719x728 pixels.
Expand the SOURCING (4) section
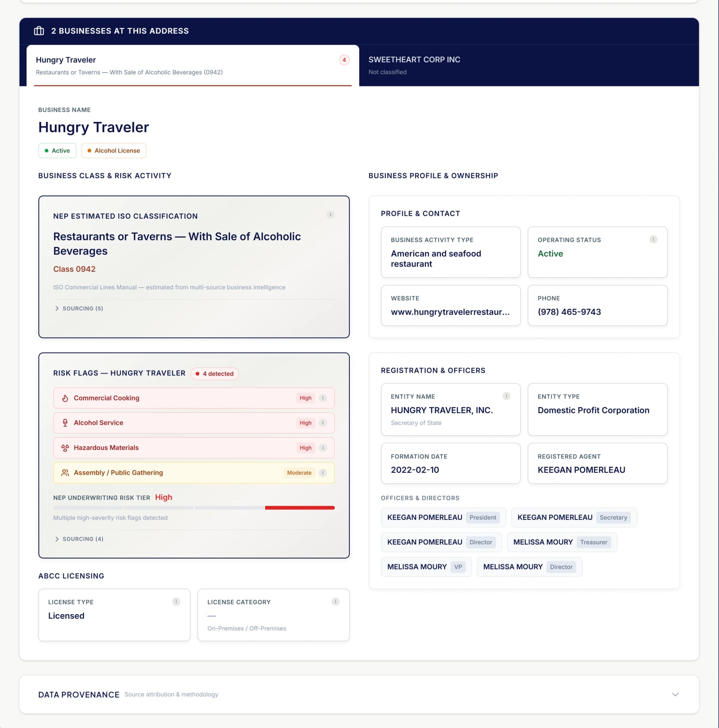[x=79, y=539]
